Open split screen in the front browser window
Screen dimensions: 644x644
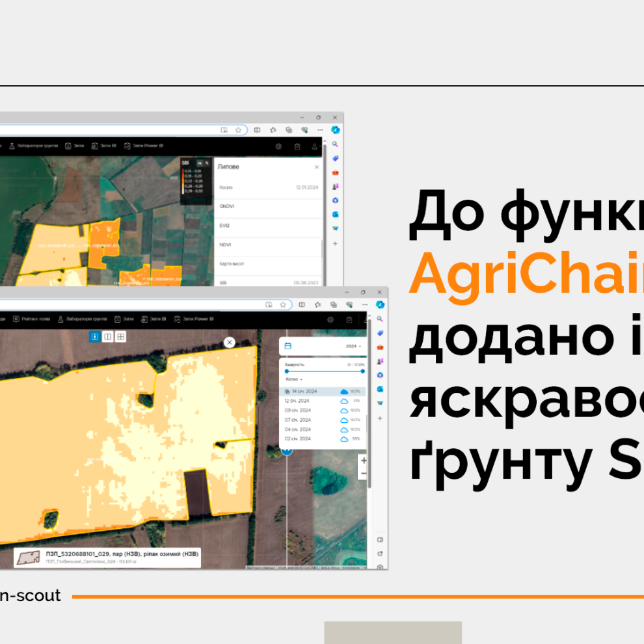click(302, 304)
